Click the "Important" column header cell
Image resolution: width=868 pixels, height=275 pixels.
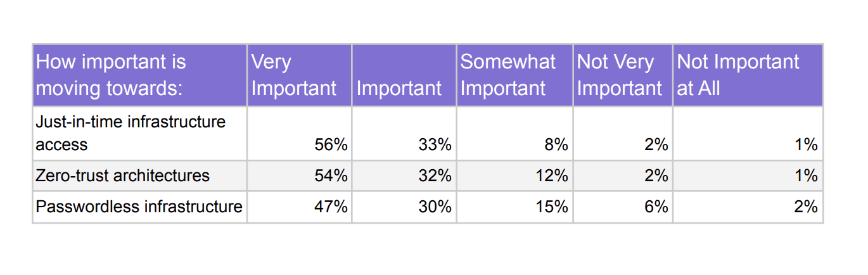404,75
